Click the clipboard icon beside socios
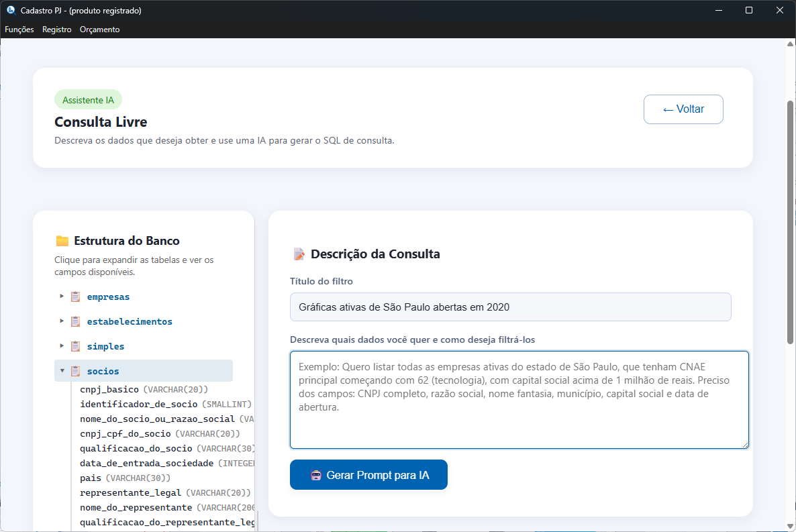Image resolution: width=796 pixels, height=532 pixels. click(75, 371)
